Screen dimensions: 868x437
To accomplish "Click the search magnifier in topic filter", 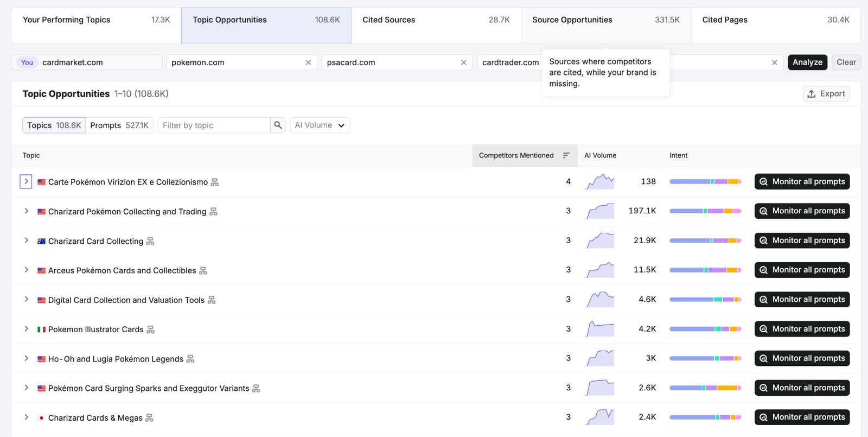I will coord(278,125).
